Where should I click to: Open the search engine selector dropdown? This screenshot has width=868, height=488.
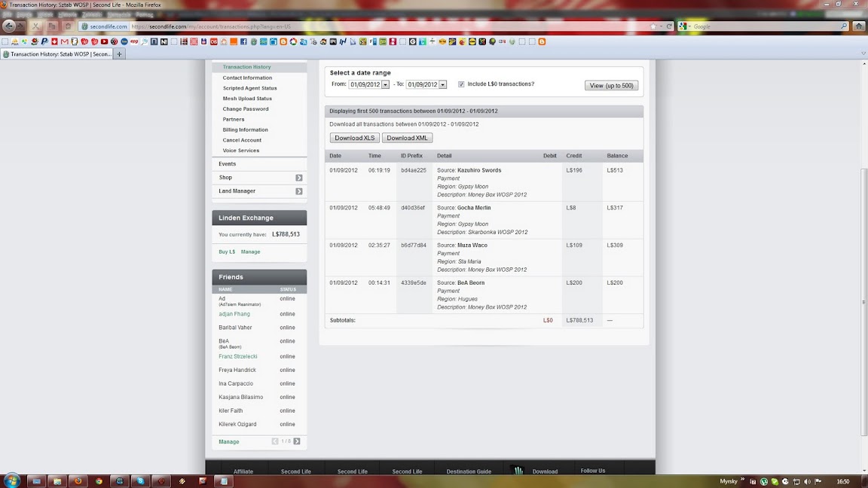685,26
